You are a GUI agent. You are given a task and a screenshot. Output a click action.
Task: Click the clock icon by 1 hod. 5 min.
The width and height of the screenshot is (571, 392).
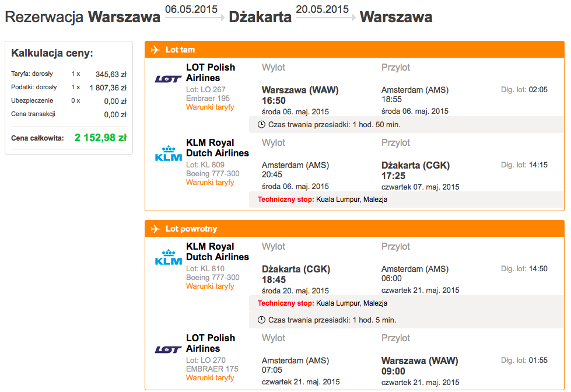click(261, 320)
